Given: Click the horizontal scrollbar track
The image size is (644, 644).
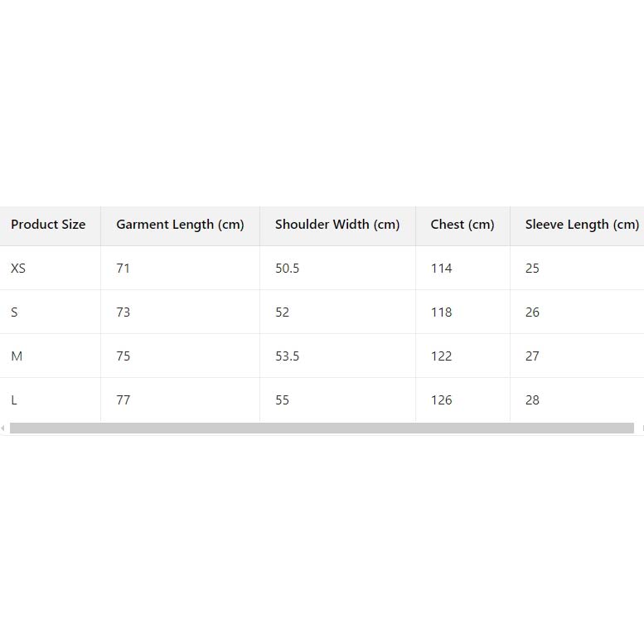Looking at the screenshot, I should tap(322, 429).
